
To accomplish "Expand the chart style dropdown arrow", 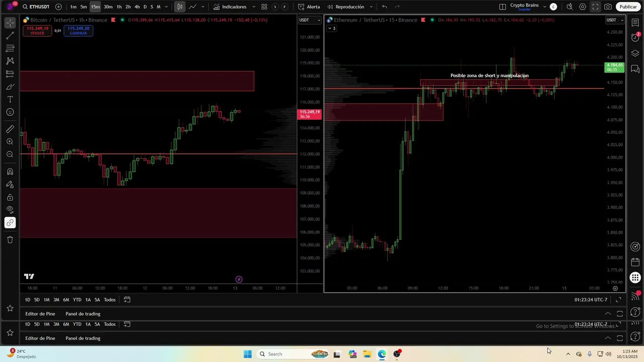I will [203, 7].
